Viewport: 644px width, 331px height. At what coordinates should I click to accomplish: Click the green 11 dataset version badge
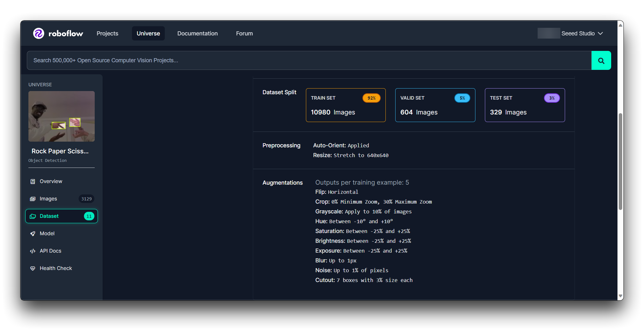point(89,216)
